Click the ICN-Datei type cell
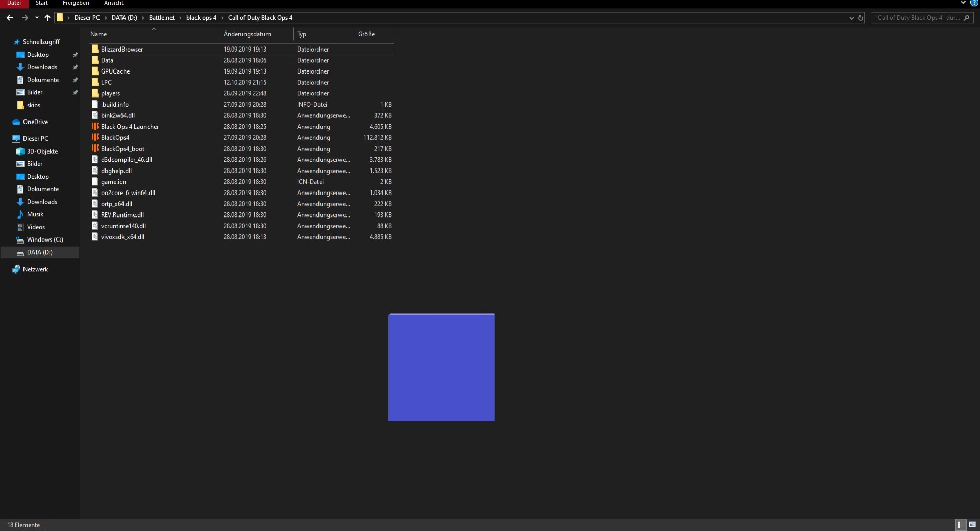The image size is (980, 531). point(310,182)
